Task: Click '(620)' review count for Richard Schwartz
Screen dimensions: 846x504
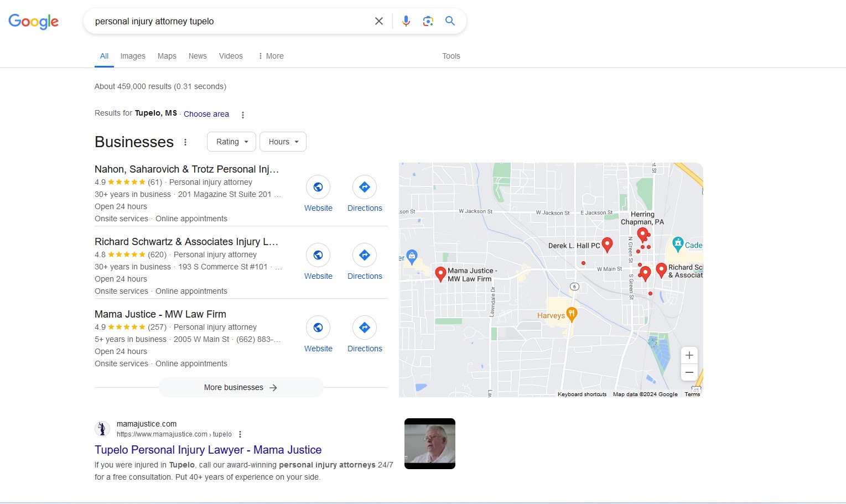Action: pos(157,254)
